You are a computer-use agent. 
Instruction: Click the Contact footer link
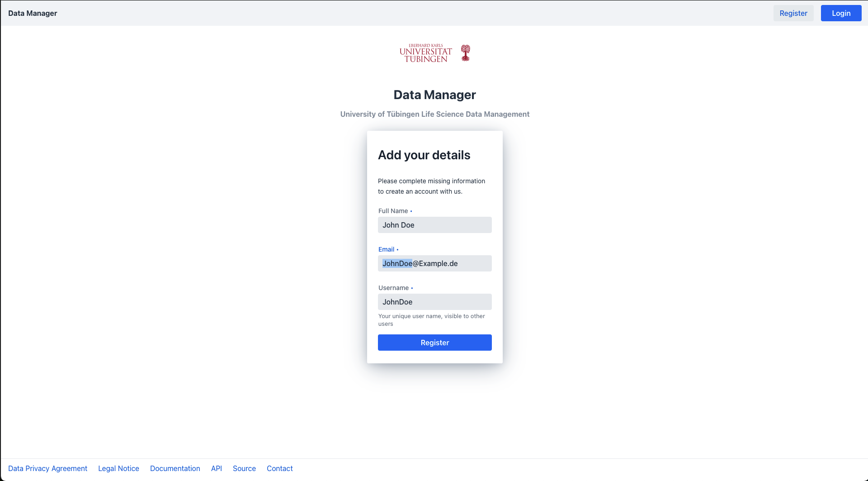click(279, 468)
